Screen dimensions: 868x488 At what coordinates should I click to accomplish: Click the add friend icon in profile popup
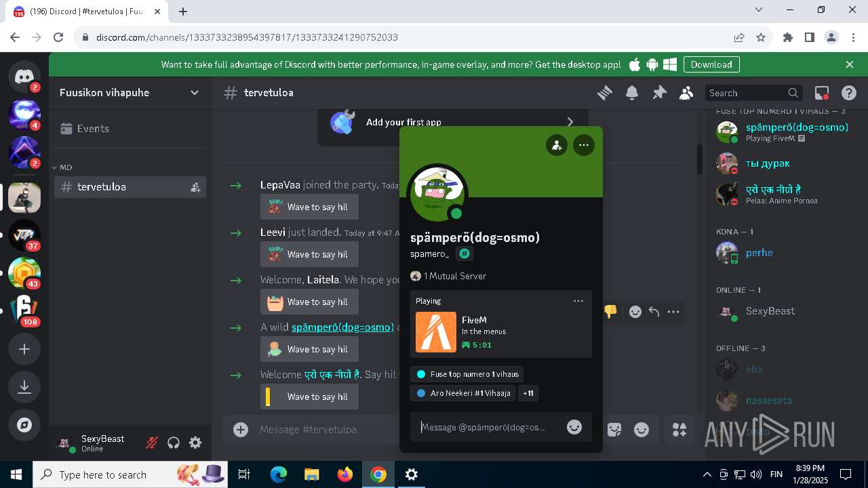pos(557,145)
